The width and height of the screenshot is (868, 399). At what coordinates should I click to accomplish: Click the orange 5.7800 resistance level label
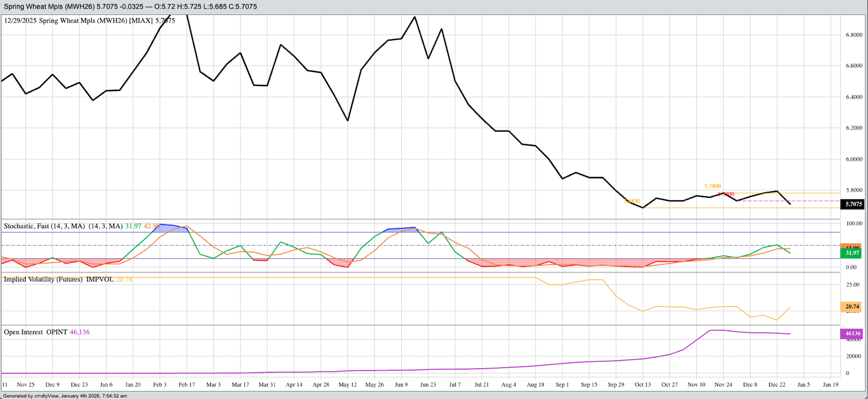click(x=712, y=186)
